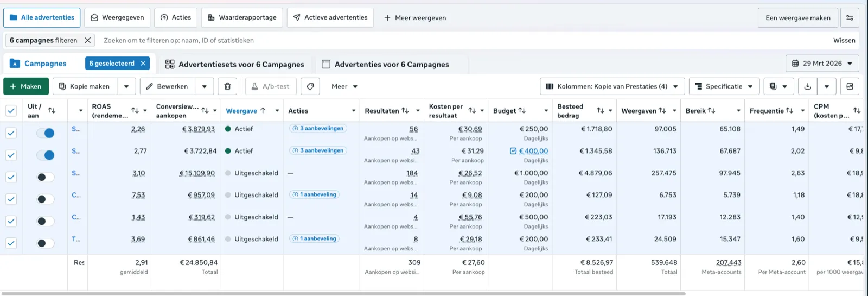Open the Acties column options arrow
The width and height of the screenshot is (868, 296).
point(354,111)
